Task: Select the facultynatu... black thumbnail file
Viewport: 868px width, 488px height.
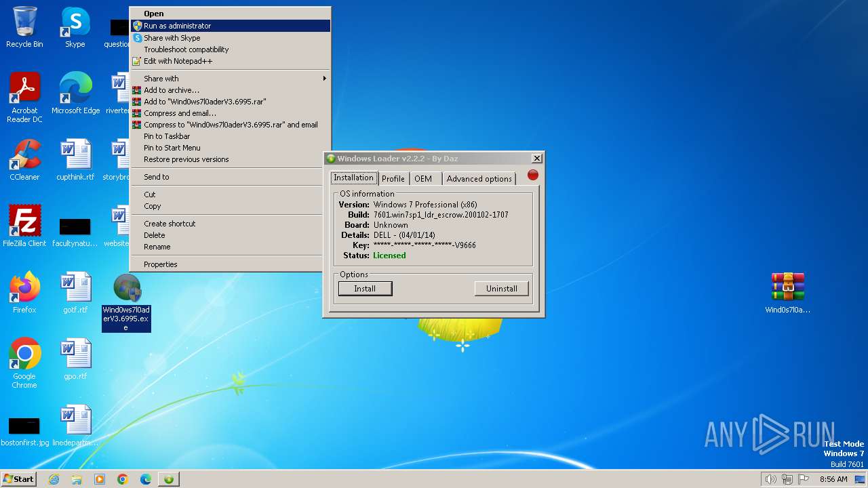Action: [x=75, y=232]
